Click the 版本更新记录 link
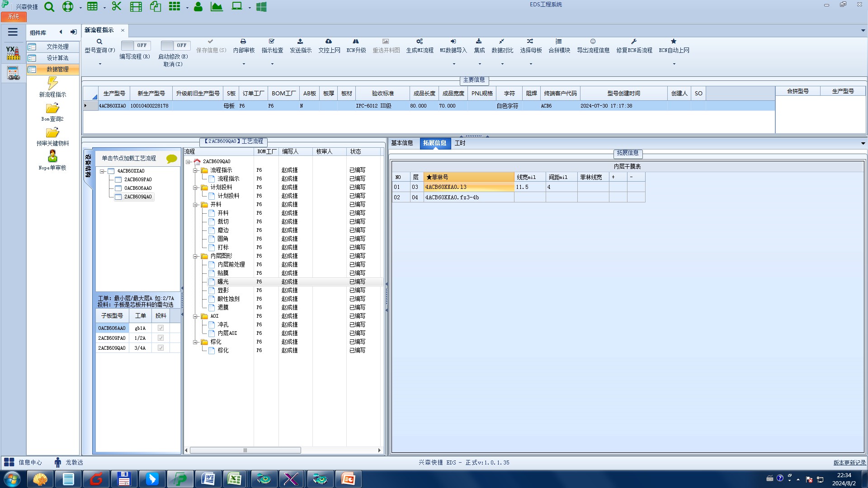 [x=849, y=463]
